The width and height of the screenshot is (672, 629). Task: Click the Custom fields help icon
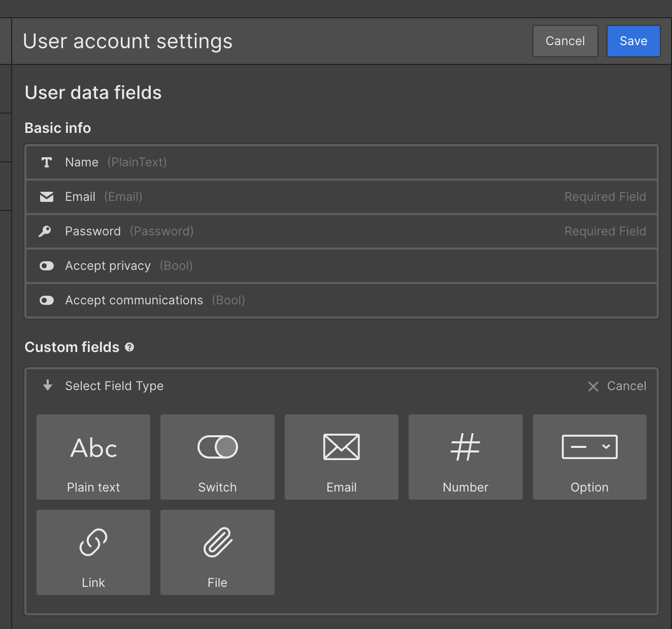click(129, 347)
